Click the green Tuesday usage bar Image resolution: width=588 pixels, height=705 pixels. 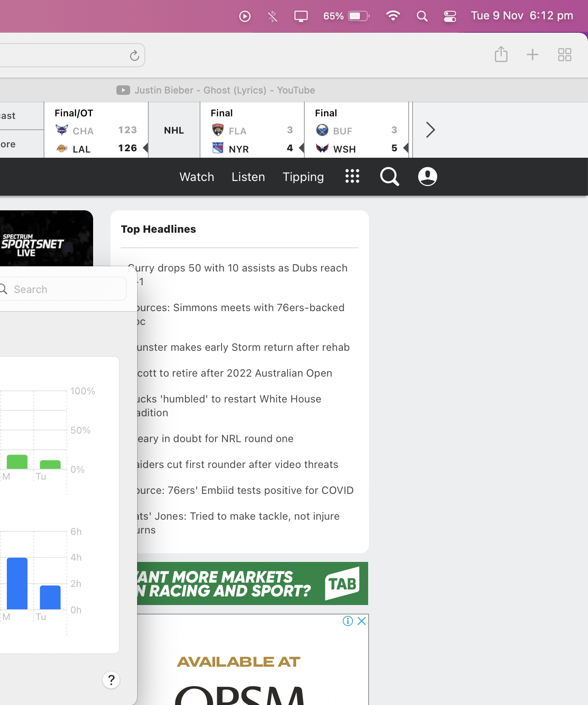pos(50,465)
